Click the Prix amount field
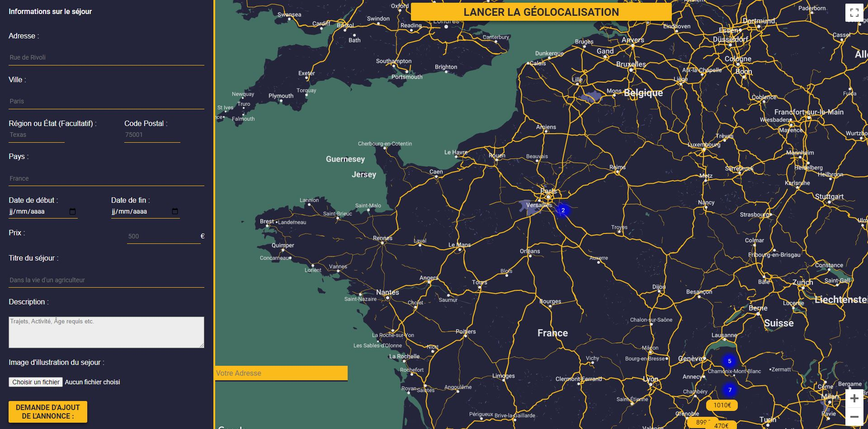868x429 pixels. (x=163, y=236)
